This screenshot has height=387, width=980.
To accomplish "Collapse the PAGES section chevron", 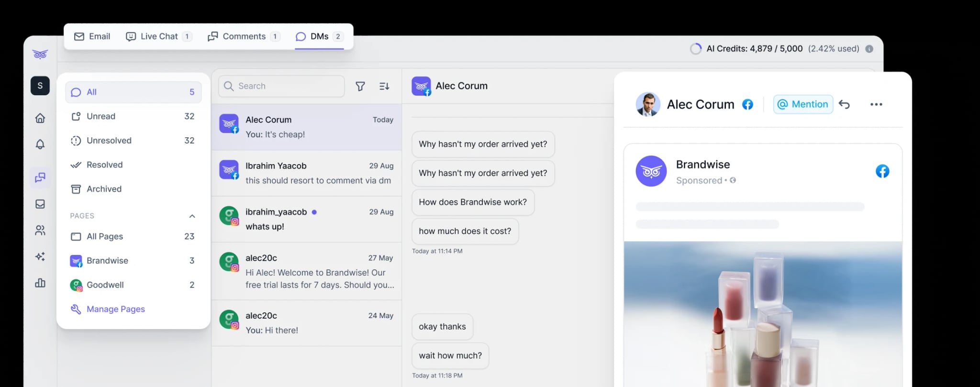I will coord(192,216).
